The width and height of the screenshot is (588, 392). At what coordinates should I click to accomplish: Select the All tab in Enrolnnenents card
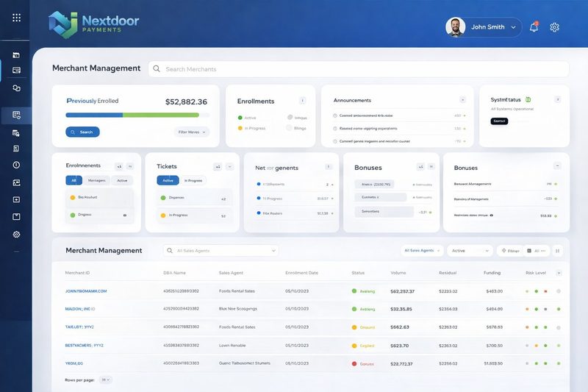pyautogui.click(x=74, y=180)
